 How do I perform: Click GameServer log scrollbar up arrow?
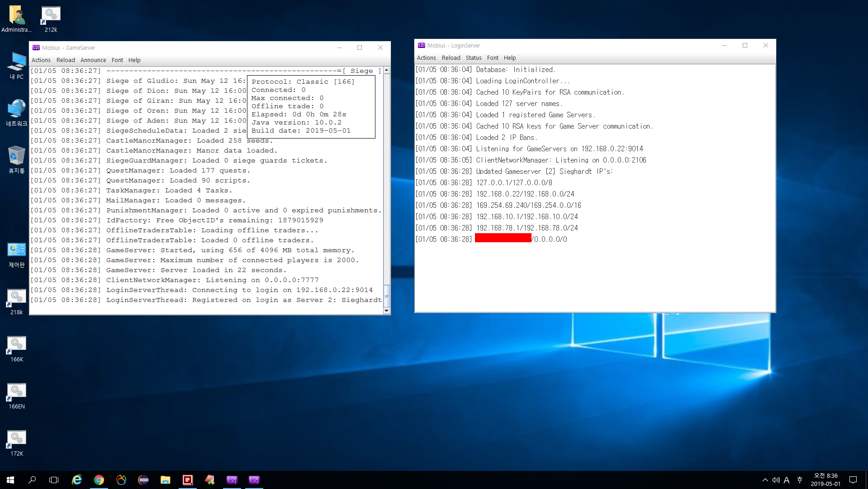point(387,70)
